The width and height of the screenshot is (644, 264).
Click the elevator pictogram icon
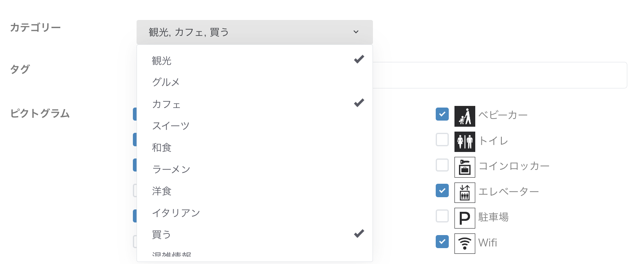point(465,192)
